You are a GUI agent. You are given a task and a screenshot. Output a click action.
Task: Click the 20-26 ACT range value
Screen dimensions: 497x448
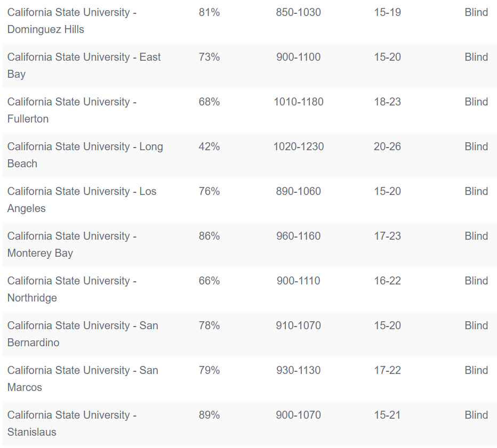point(387,146)
